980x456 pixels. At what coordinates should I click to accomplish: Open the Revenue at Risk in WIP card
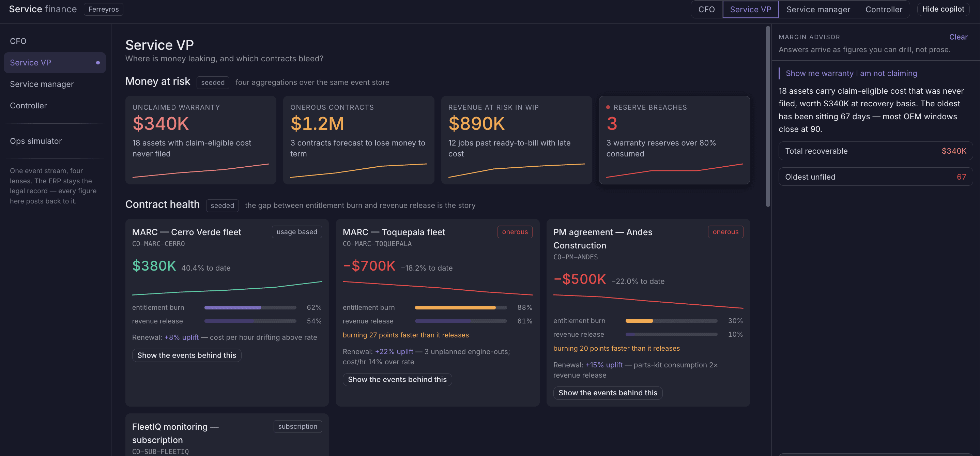point(516,140)
